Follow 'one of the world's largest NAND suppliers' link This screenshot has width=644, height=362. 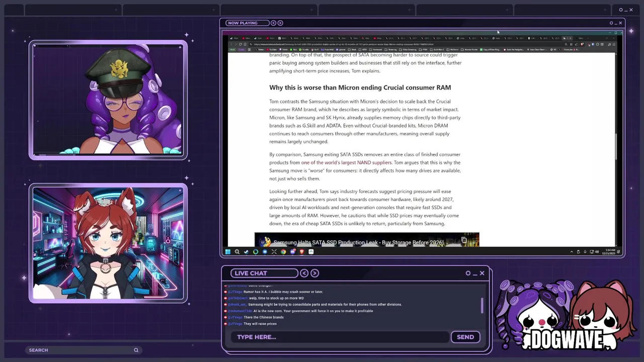point(346,162)
